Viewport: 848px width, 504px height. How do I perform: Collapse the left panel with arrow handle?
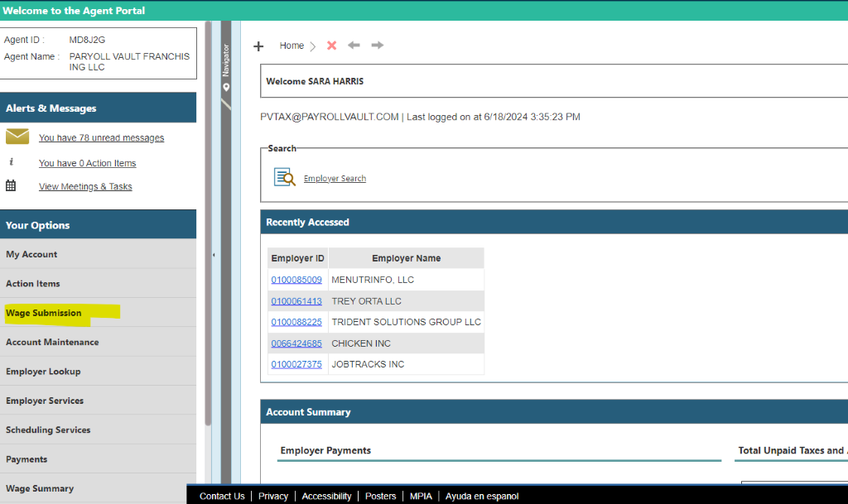click(214, 254)
